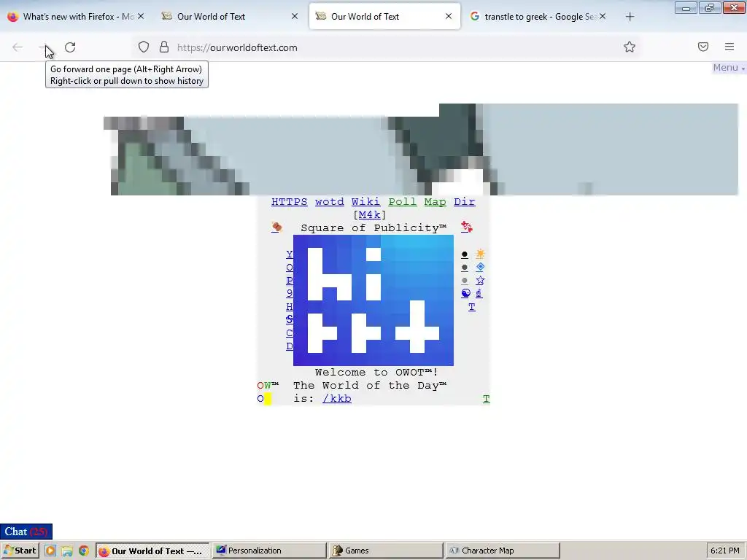Bookmark this page with the star icon
Viewport: 747px width, 560px height.
tap(630, 47)
